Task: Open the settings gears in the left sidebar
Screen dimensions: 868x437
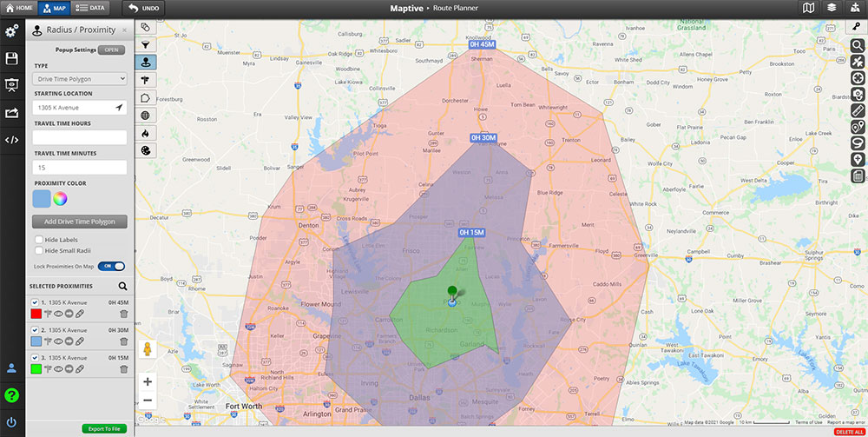Action: tap(11, 31)
